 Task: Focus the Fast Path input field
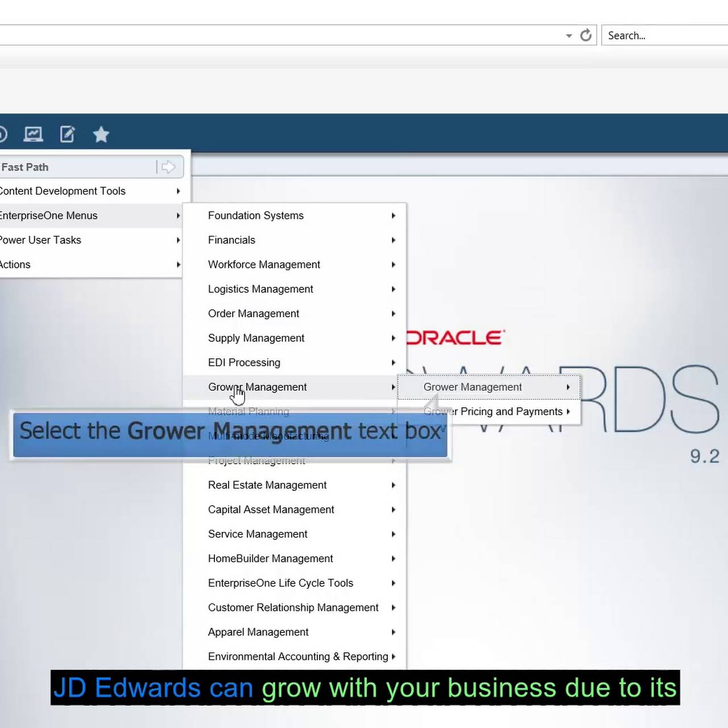pos(77,167)
